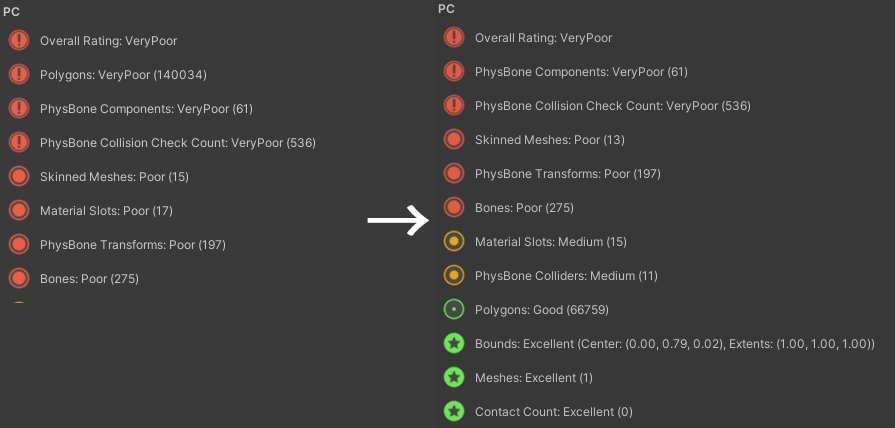Click the red icon beside Polygons VeryPoor (140034)

click(19, 74)
